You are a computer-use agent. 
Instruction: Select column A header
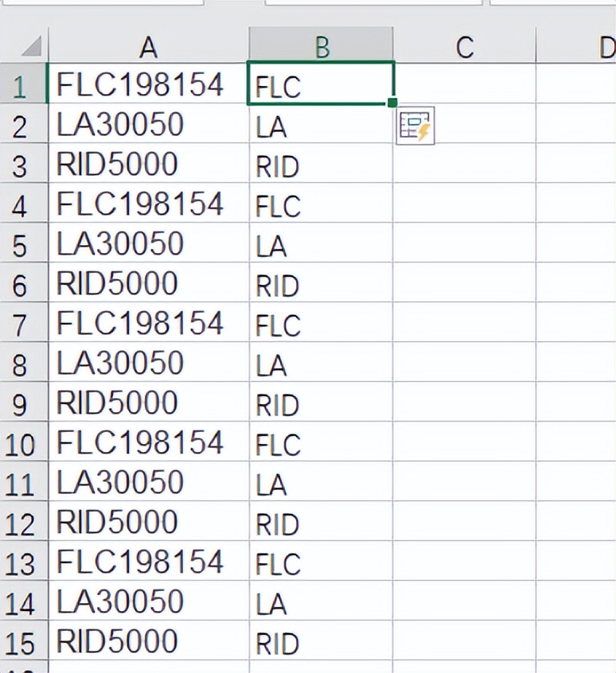pyautogui.click(x=149, y=45)
